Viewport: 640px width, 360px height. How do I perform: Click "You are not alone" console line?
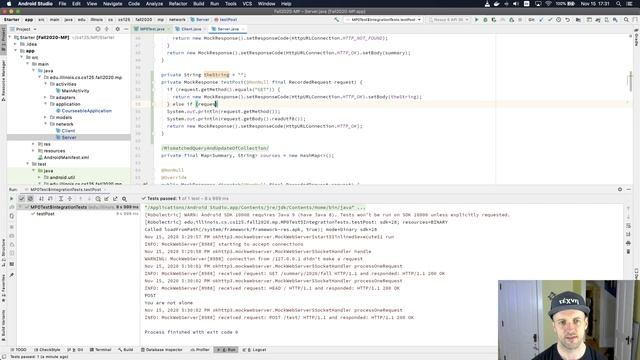(x=169, y=303)
